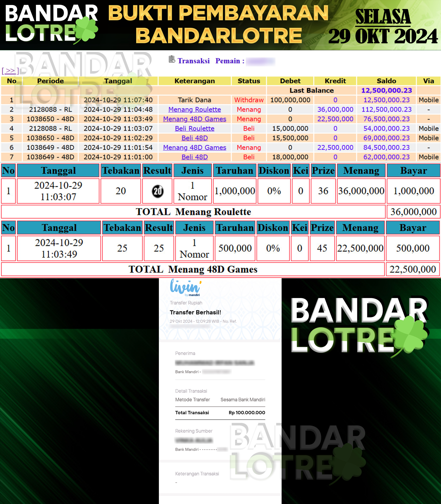Image resolution: width=441 pixels, height=504 pixels.
Task: Click the Via column header
Action: coord(428,81)
